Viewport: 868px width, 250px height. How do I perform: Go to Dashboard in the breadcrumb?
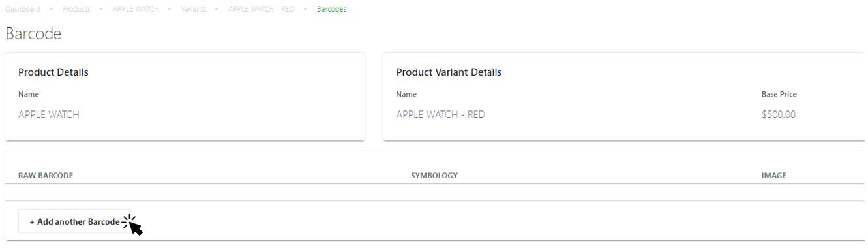click(x=23, y=9)
